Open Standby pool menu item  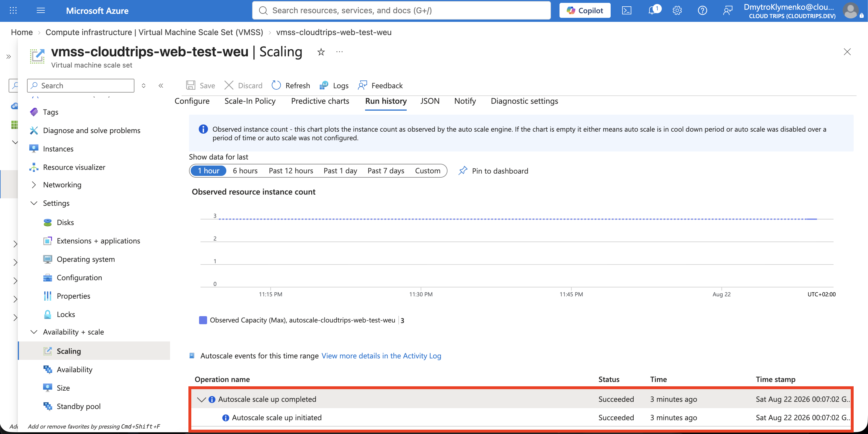(x=78, y=406)
